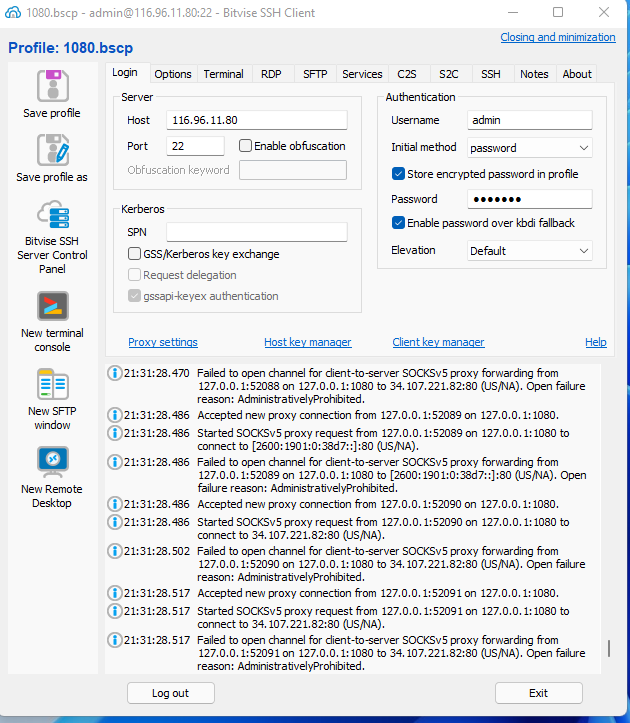Switch to the Terminal tab
This screenshot has width=630, height=723.
click(x=224, y=74)
